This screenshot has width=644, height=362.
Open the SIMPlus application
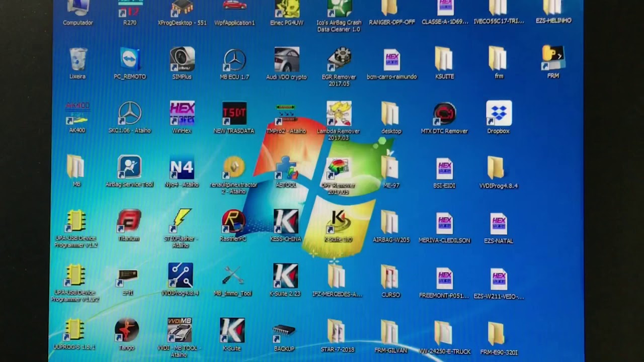(182, 63)
